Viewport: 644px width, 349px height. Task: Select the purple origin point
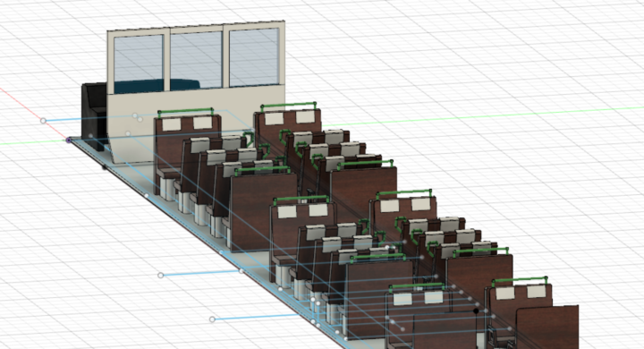point(69,140)
